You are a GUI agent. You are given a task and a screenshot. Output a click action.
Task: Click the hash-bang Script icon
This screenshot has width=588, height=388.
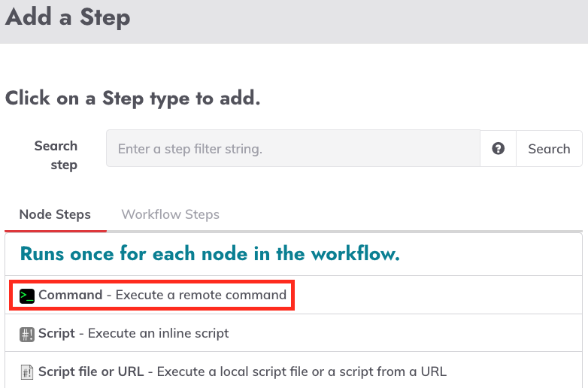27,334
